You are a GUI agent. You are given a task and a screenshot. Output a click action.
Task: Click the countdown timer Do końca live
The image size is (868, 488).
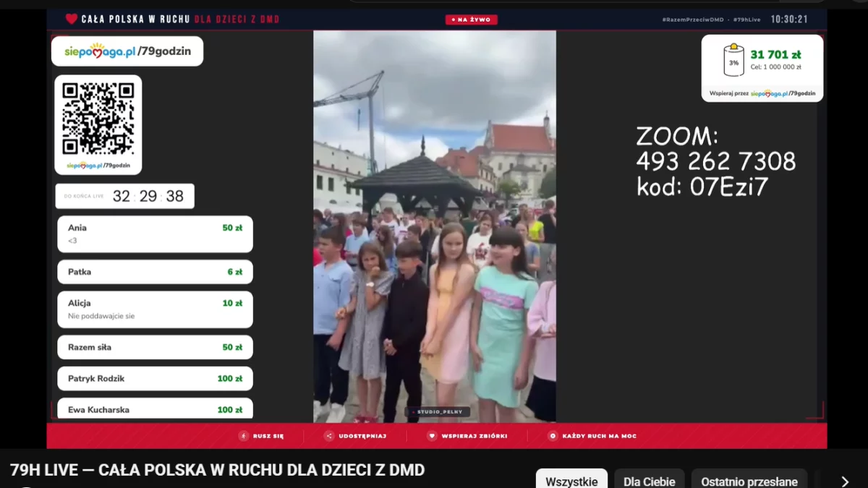click(x=125, y=197)
